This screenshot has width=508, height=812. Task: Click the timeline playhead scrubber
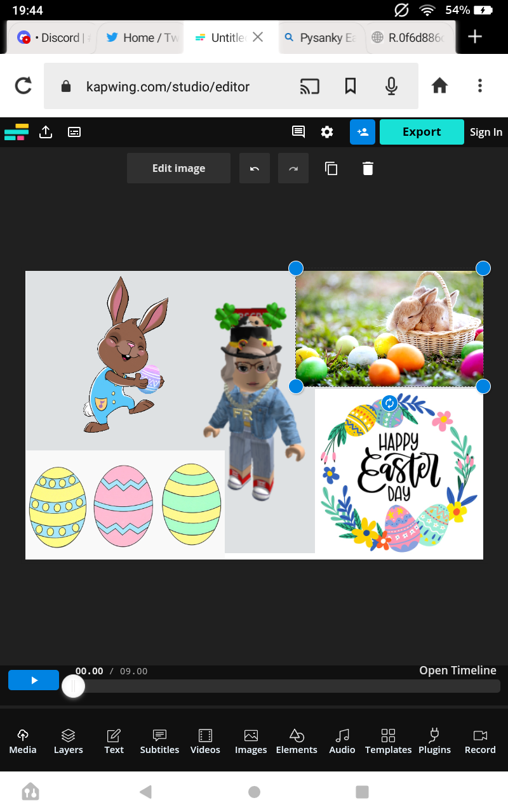click(73, 686)
